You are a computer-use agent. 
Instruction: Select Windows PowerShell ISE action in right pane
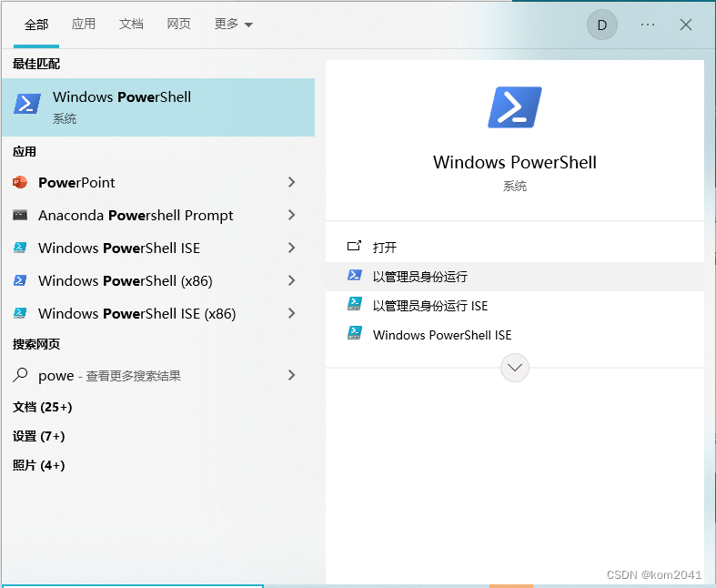pyautogui.click(x=515, y=335)
